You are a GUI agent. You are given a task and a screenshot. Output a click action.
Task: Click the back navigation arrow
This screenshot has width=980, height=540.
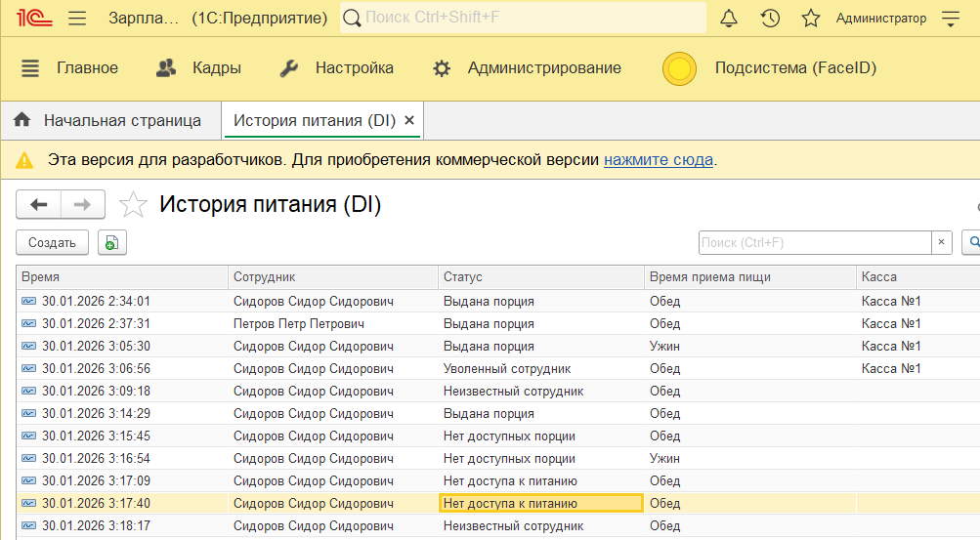pyautogui.click(x=39, y=204)
